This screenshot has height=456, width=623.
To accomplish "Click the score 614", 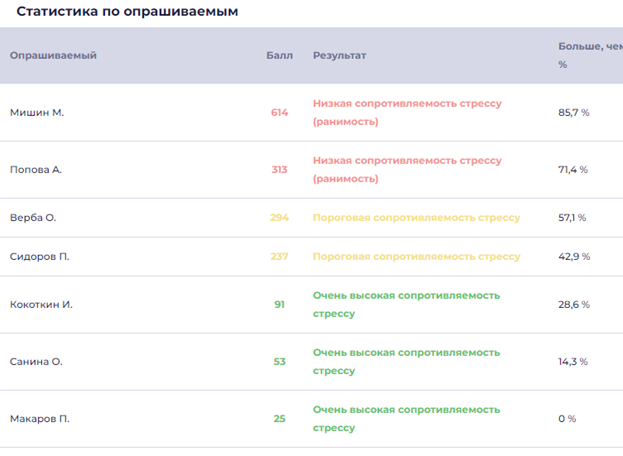I will coord(279,113).
